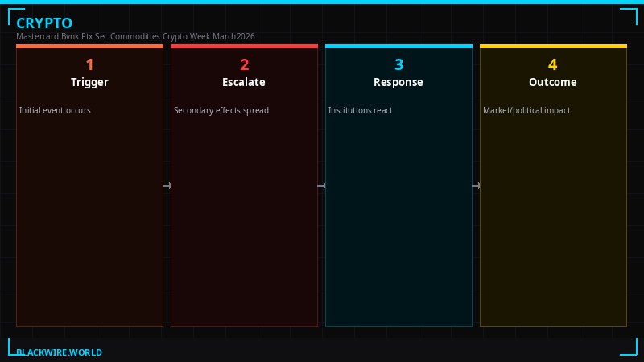Select the 'Secondary effects spread' description
Viewport: 644px width, 362px height.
(221, 110)
